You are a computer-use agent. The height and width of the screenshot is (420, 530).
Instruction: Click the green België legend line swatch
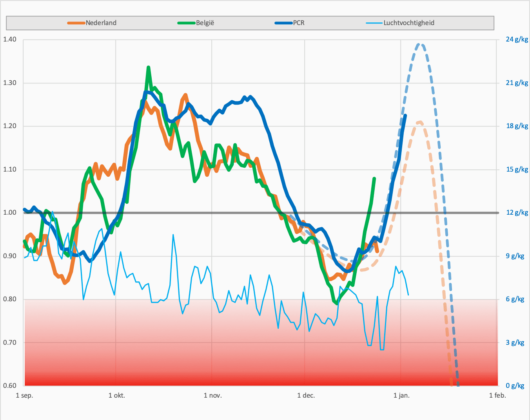187,23
